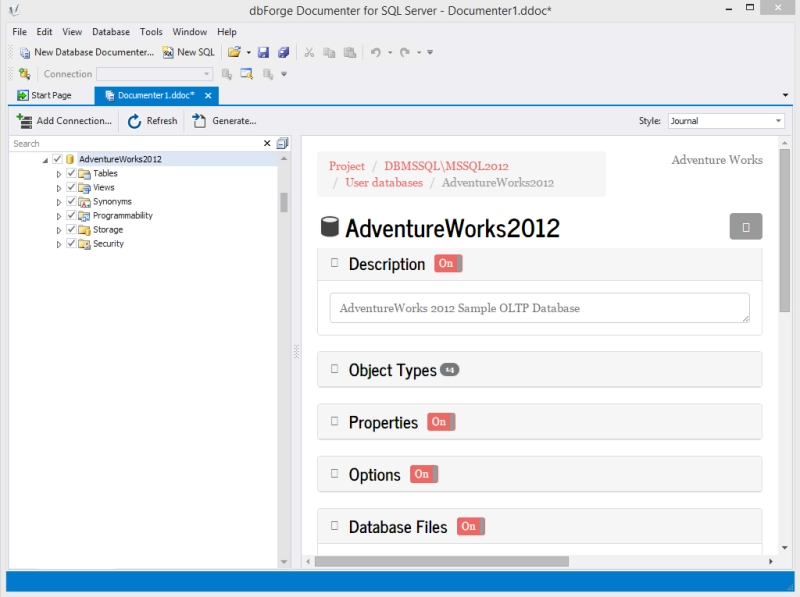Click the connection icon left of Connection label
This screenshot has height=597, width=800.
24,74
